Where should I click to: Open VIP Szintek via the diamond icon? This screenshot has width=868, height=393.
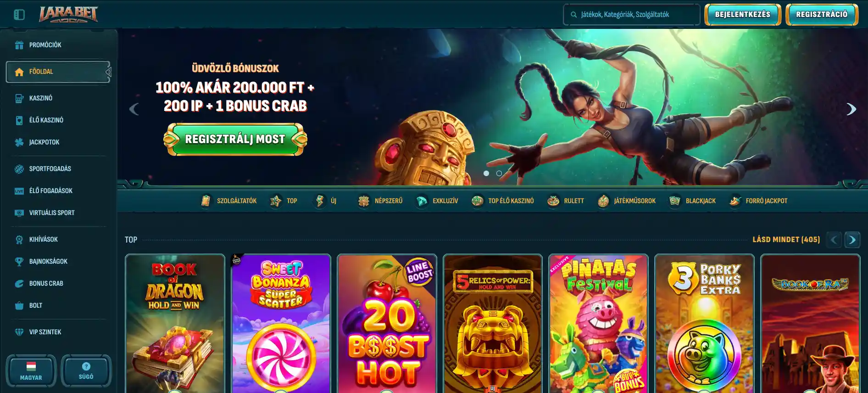tap(19, 332)
